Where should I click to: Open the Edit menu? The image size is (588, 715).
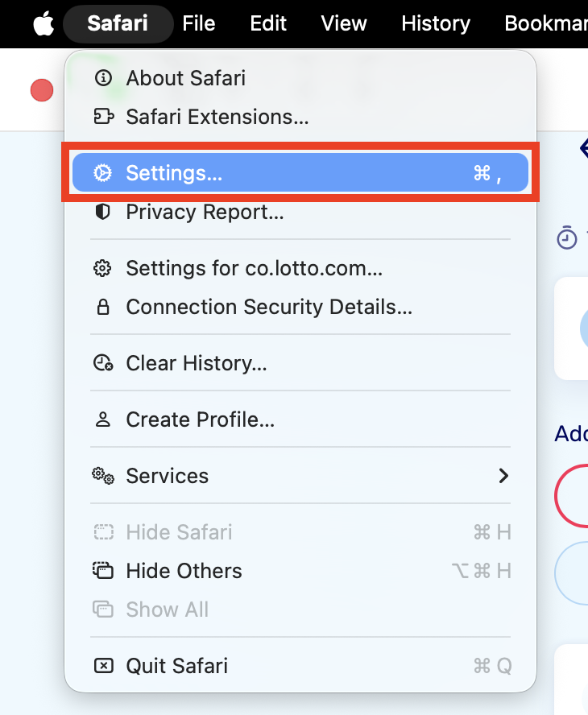pyautogui.click(x=268, y=23)
